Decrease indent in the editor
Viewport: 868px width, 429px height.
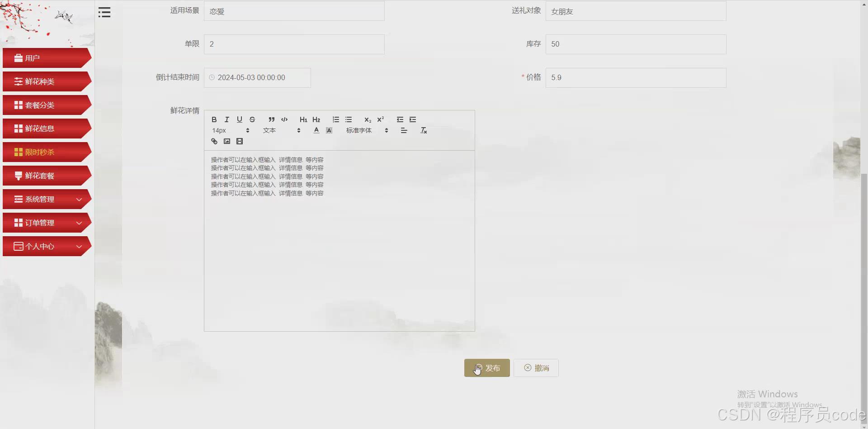coord(400,119)
